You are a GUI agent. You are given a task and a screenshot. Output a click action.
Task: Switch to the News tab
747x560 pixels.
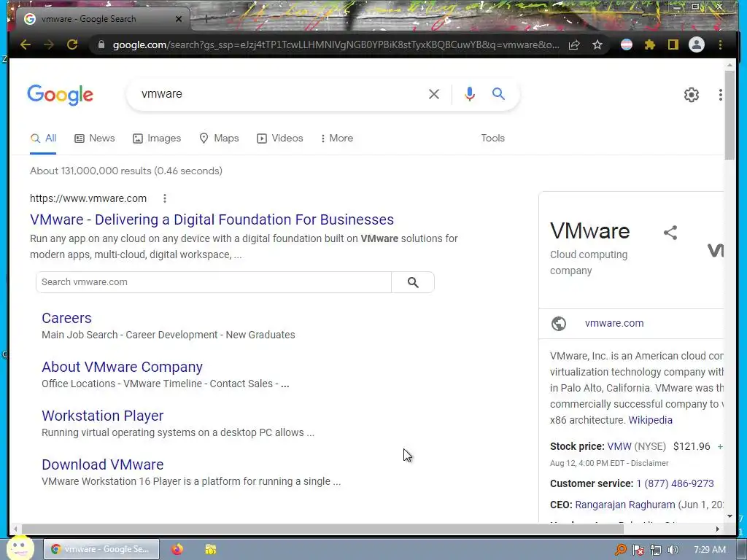click(95, 138)
